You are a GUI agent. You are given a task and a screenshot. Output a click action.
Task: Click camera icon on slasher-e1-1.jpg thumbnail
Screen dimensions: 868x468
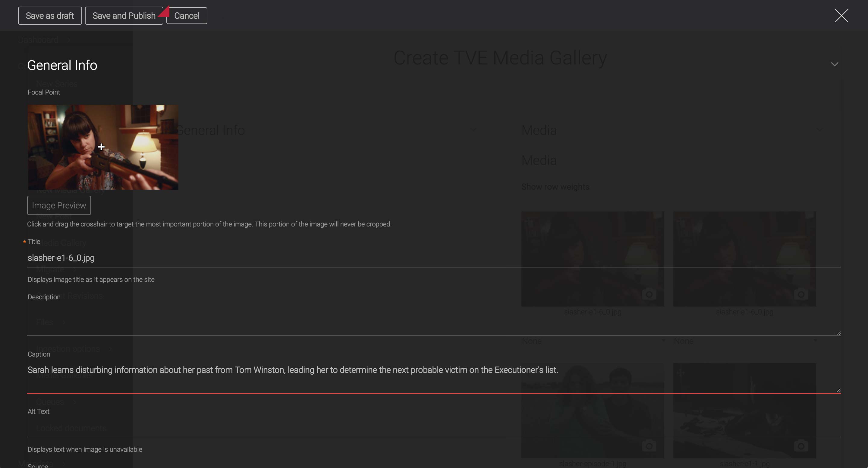(x=801, y=446)
